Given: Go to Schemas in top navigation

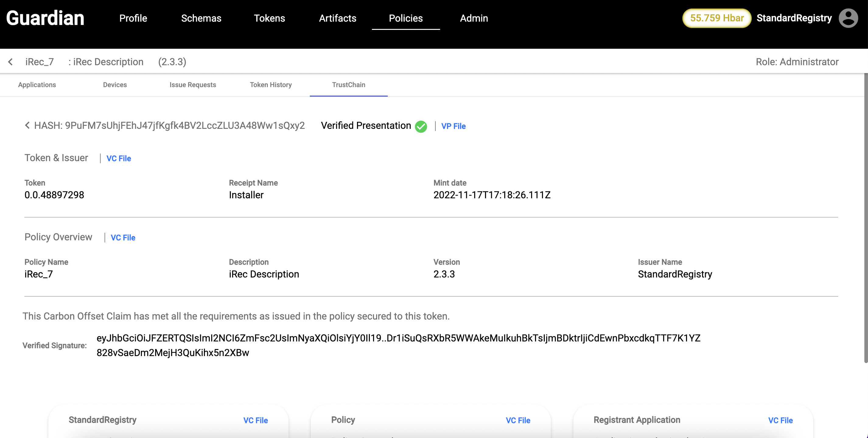Looking at the screenshot, I should pyautogui.click(x=201, y=18).
